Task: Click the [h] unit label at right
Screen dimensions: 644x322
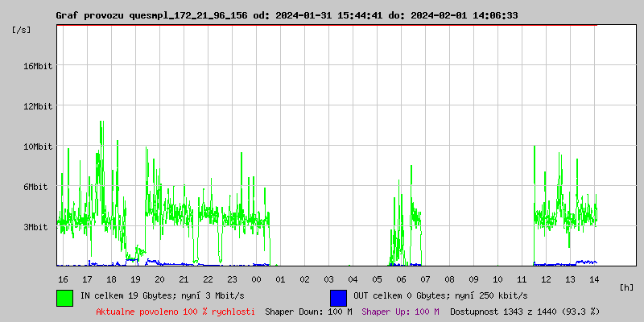Action: click(626, 287)
